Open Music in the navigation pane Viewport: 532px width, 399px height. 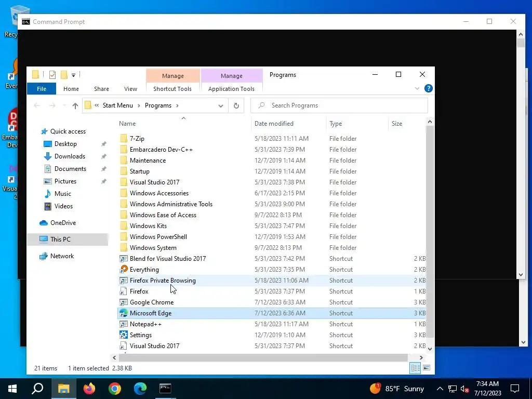[x=62, y=194]
